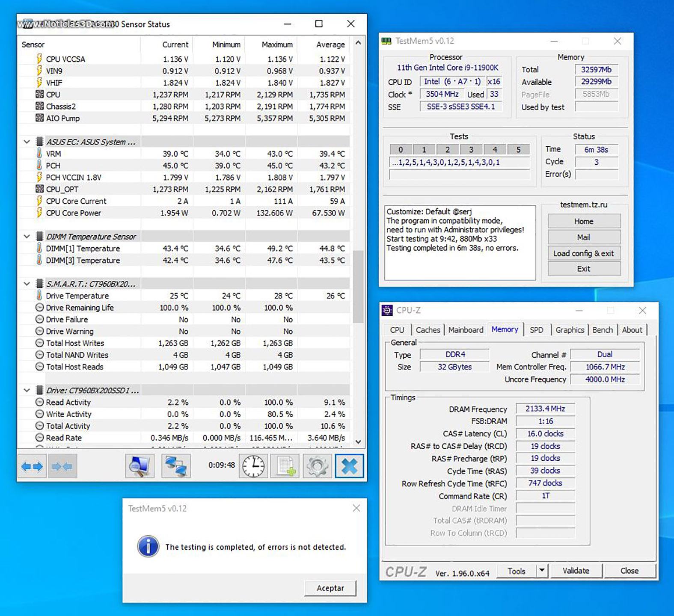
Task: Collapse the S.M.A.R.T.: CT960BX20 group
Action: 27,284
